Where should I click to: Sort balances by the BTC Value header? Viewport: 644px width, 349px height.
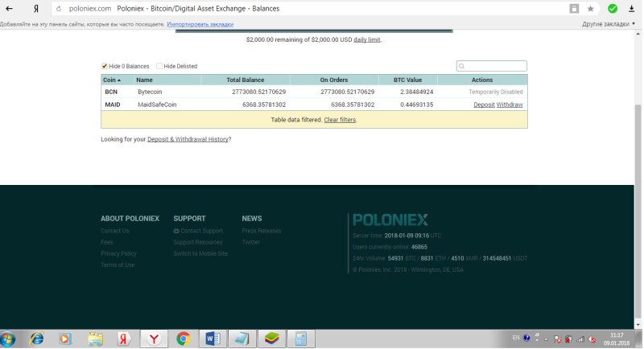407,80
